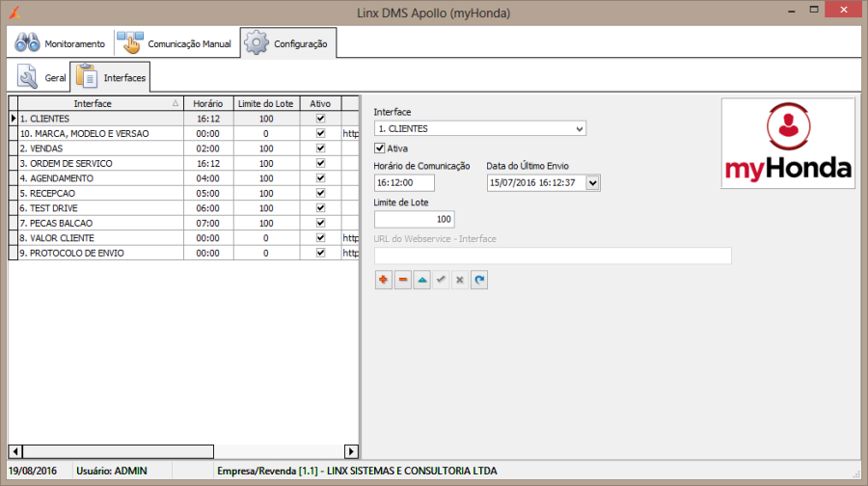Click the 19/08/2016 date in status bar
This screenshot has height=486, width=868.
click(x=33, y=472)
